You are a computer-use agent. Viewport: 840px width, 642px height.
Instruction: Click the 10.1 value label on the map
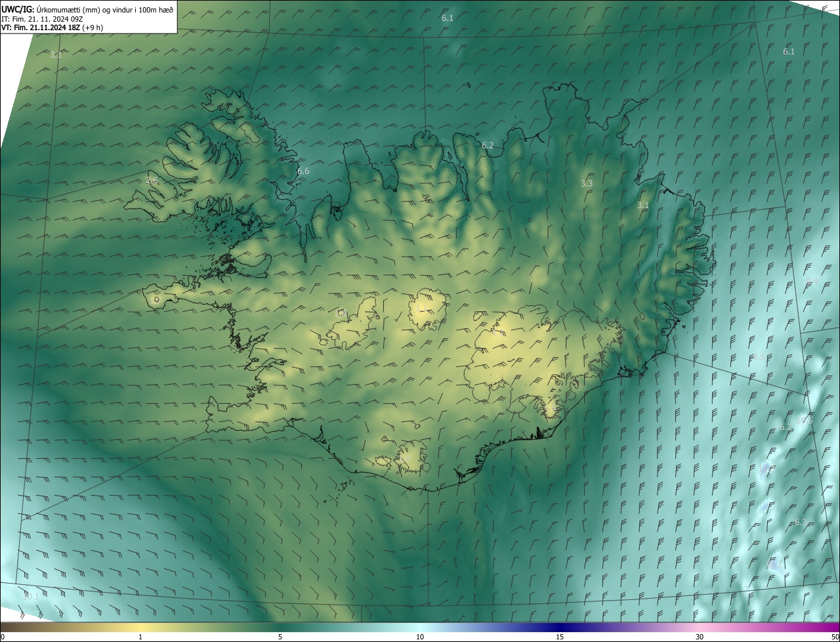click(x=30, y=597)
